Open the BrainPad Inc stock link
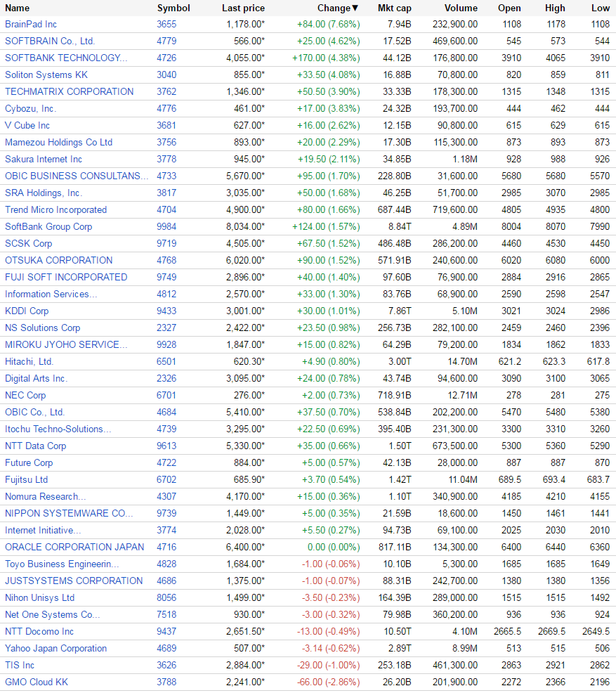The image size is (616, 693). click(x=31, y=24)
